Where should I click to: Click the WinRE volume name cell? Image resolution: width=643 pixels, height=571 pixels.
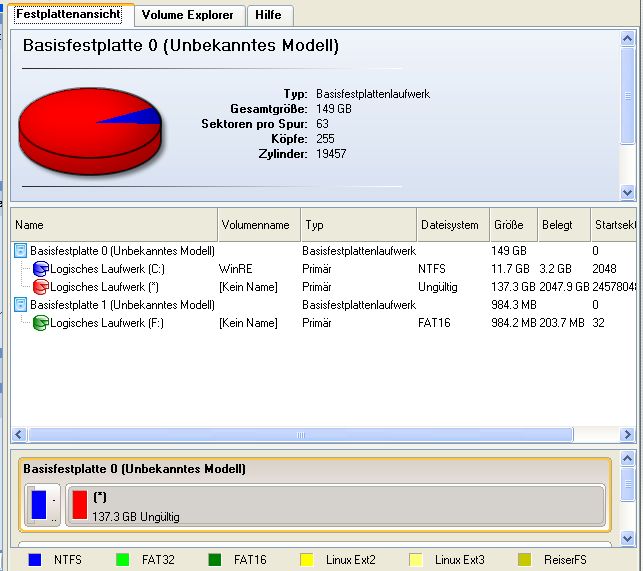(235, 269)
